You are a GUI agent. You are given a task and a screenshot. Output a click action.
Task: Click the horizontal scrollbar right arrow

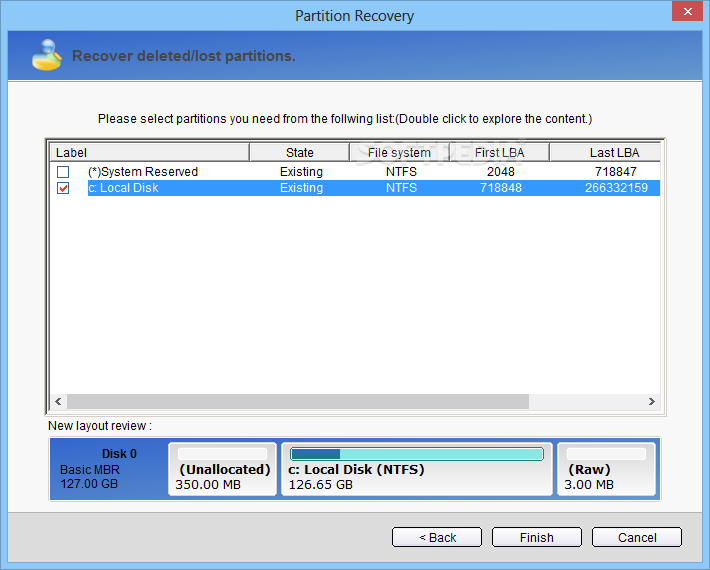tap(652, 401)
